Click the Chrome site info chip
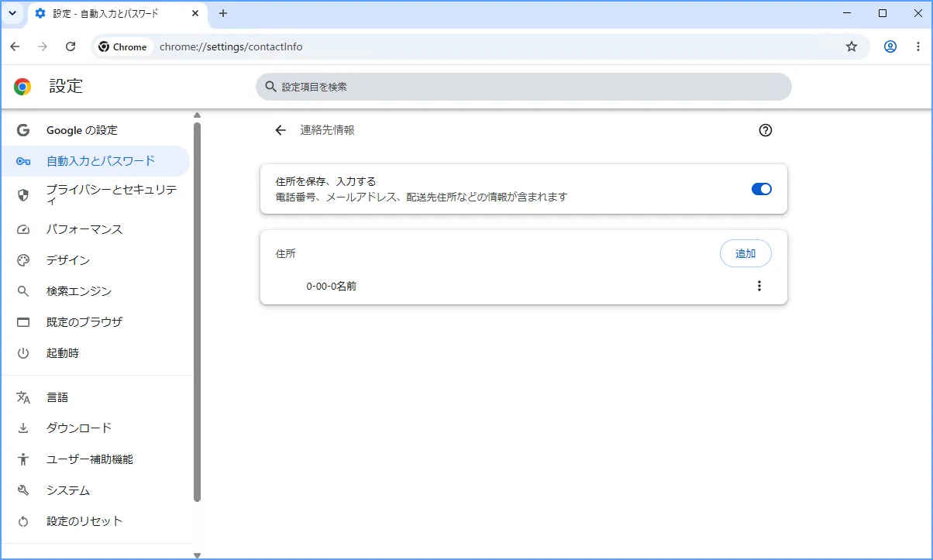Screen dimensions: 933x560 (x=123, y=46)
